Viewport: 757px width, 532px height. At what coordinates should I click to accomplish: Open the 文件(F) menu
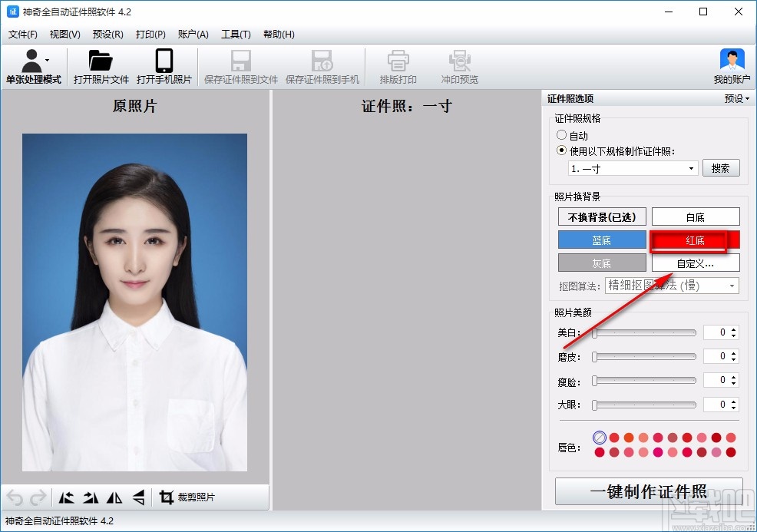pos(23,35)
